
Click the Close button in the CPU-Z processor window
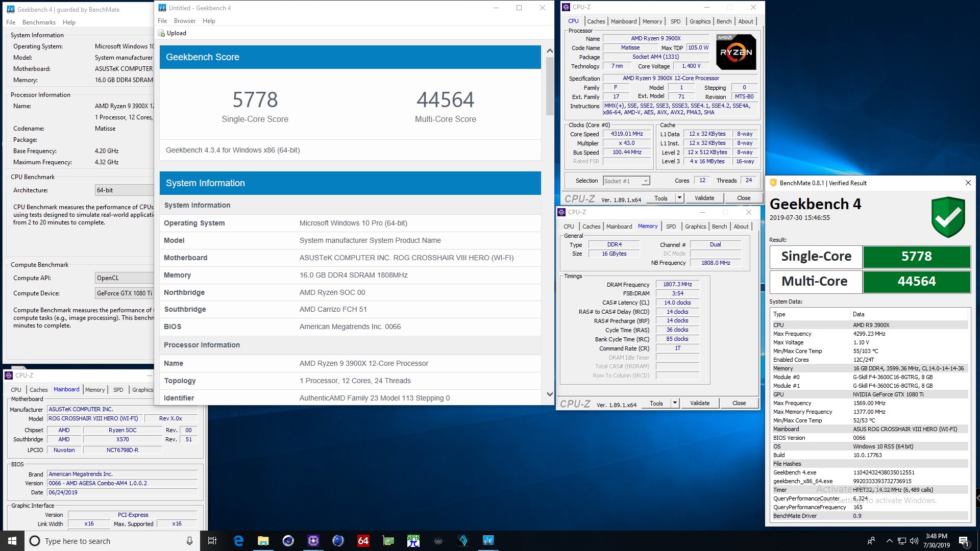[x=744, y=198]
